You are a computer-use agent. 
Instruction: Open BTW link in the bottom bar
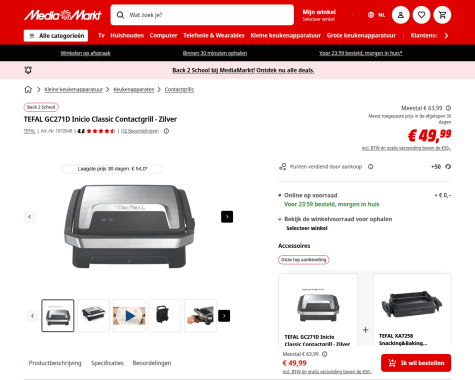click(x=327, y=372)
